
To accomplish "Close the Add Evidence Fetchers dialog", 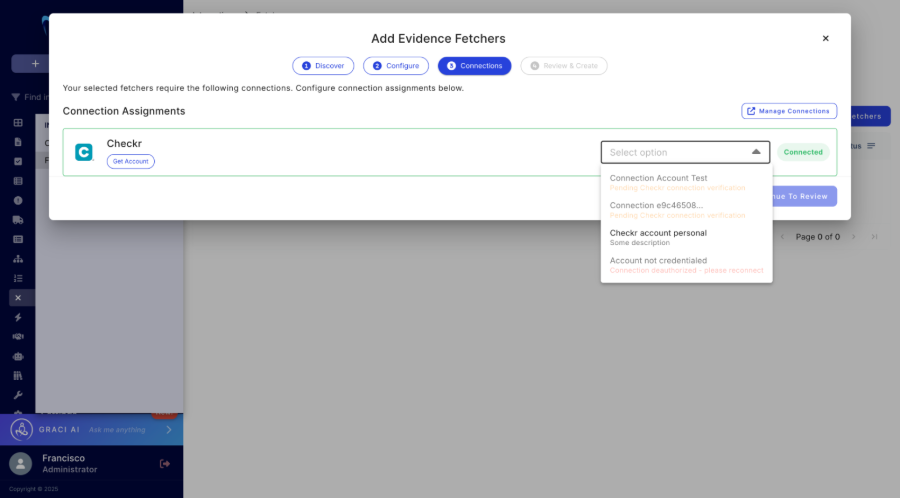I will pos(825,38).
